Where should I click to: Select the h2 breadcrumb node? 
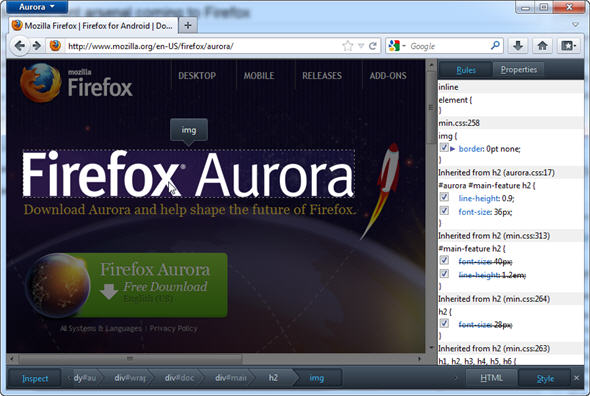(x=273, y=378)
